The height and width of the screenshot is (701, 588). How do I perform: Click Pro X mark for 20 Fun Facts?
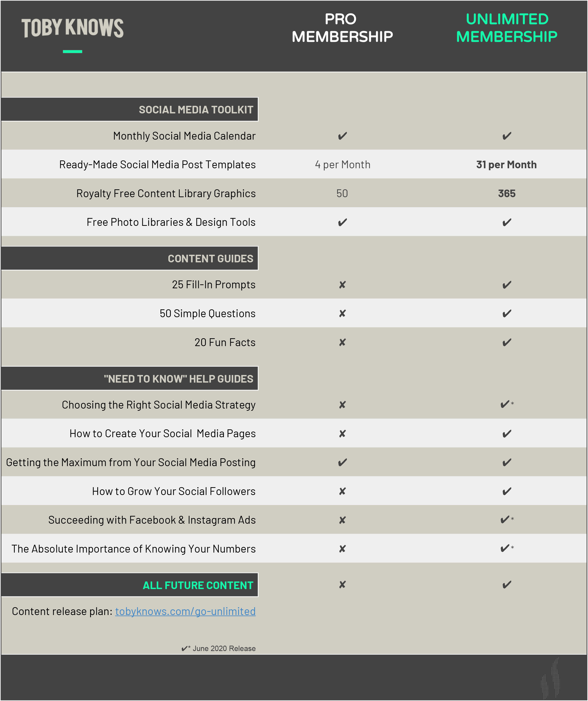(342, 342)
